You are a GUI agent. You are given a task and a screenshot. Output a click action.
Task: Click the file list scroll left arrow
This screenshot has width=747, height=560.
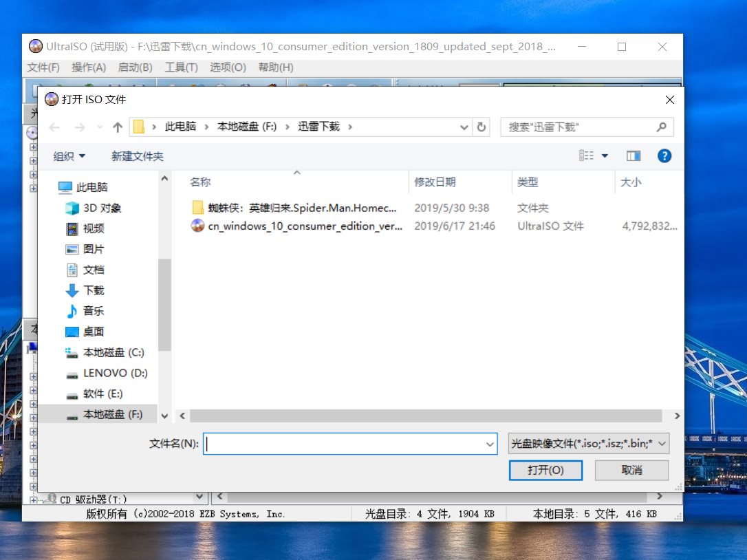182,416
